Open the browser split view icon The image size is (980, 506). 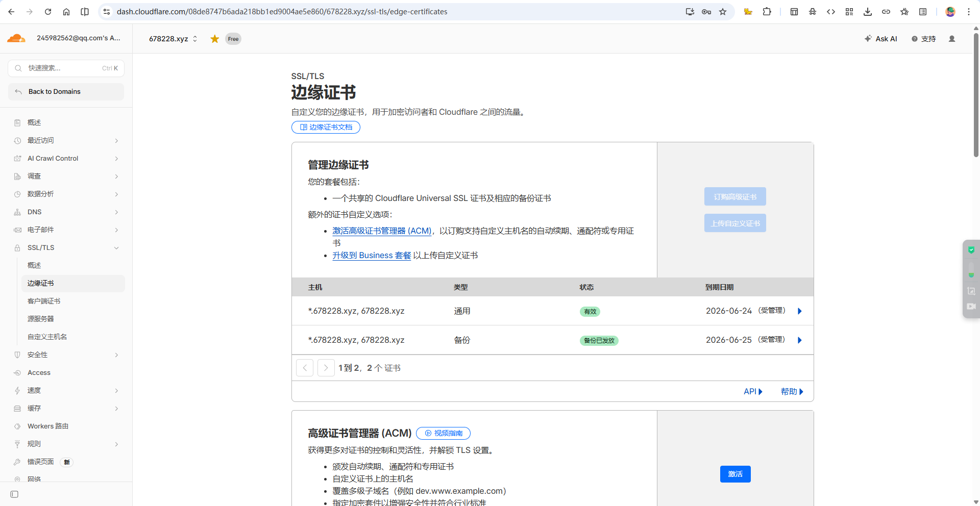click(85, 12)
